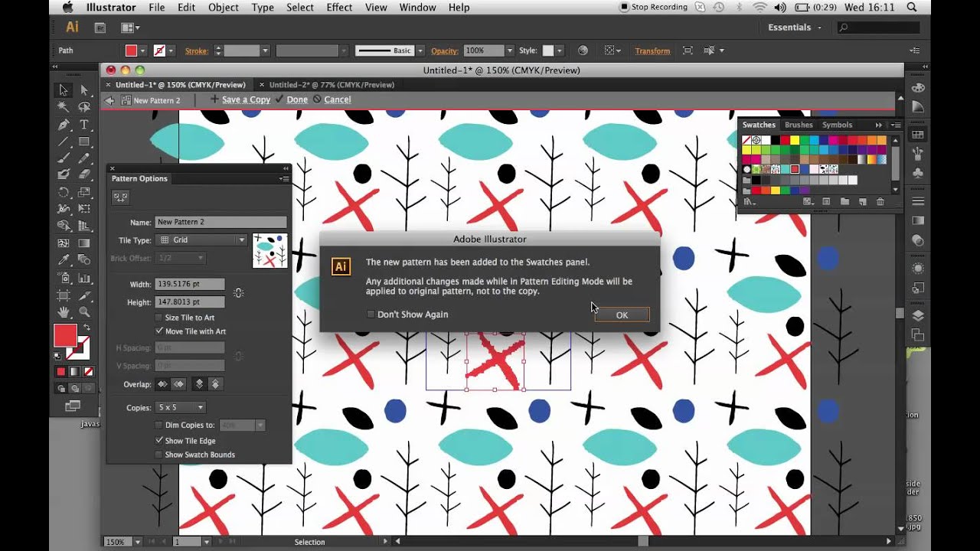Screen dimensions: 980x551
Task: Select the Selection tool (black arrow)
Action: (64, 90)
